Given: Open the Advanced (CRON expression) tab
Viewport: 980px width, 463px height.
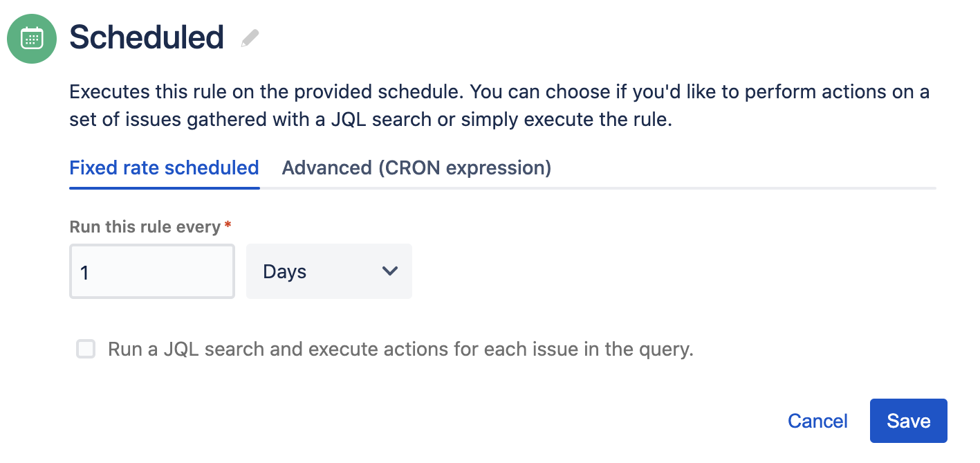Looking at the screenshot, I should tap(416, 168).
